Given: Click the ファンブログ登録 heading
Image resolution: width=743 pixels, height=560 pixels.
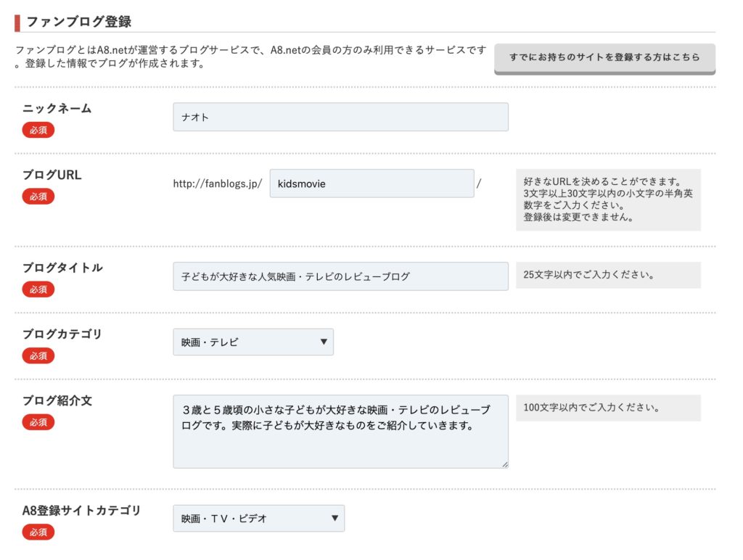Looking at the screenshot, I should 78,22.
